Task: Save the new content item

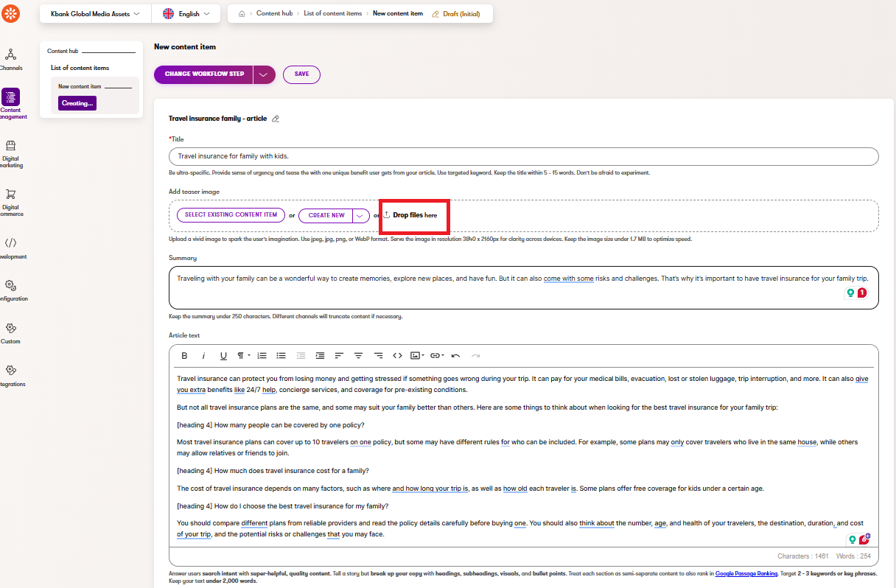Action: click(x=301, y=74)
